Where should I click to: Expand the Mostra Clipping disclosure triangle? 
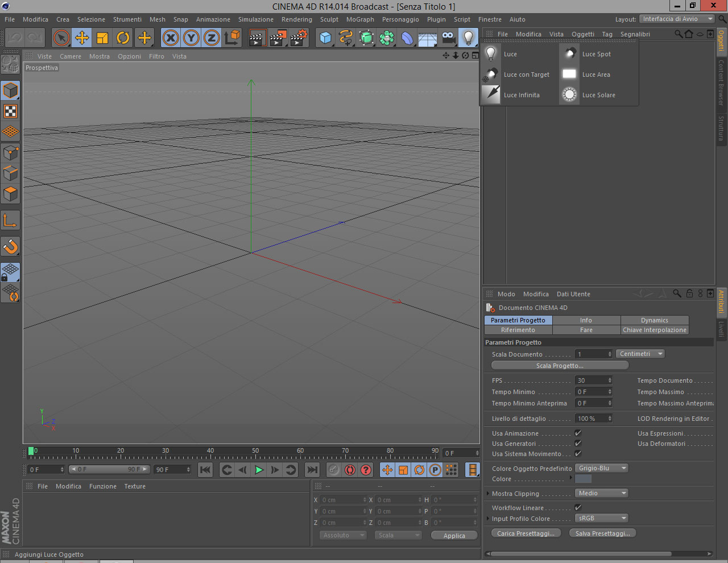[x=487, y=494]
